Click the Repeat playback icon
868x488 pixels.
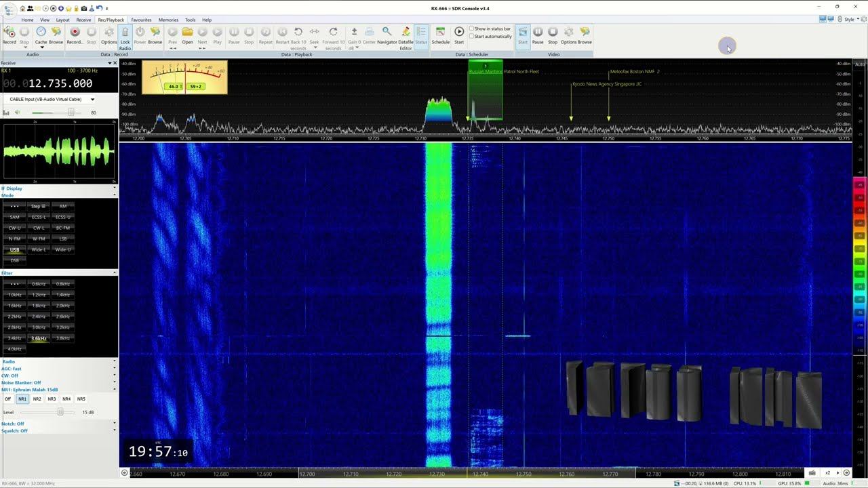click(265, 32)
